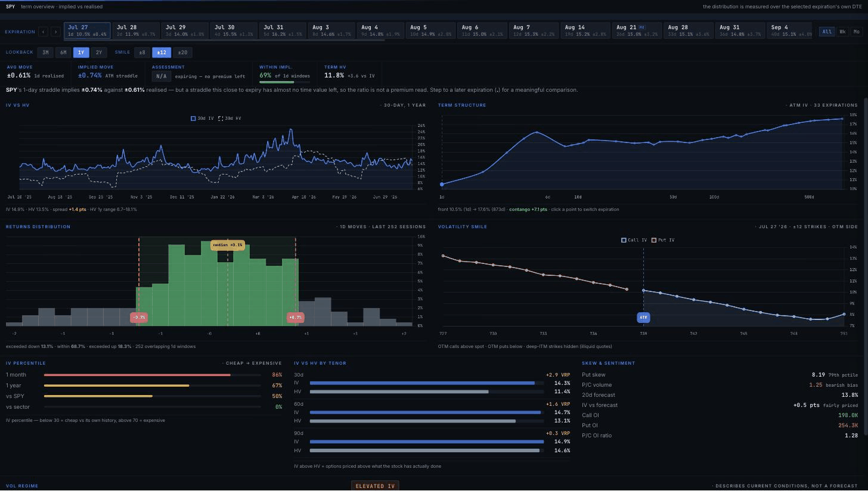Click the 1d front point on term structure

click(x=442, y=185)
